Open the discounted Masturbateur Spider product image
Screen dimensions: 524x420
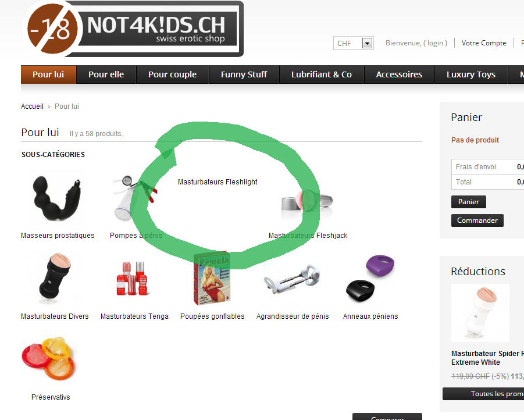click(480, 313)
